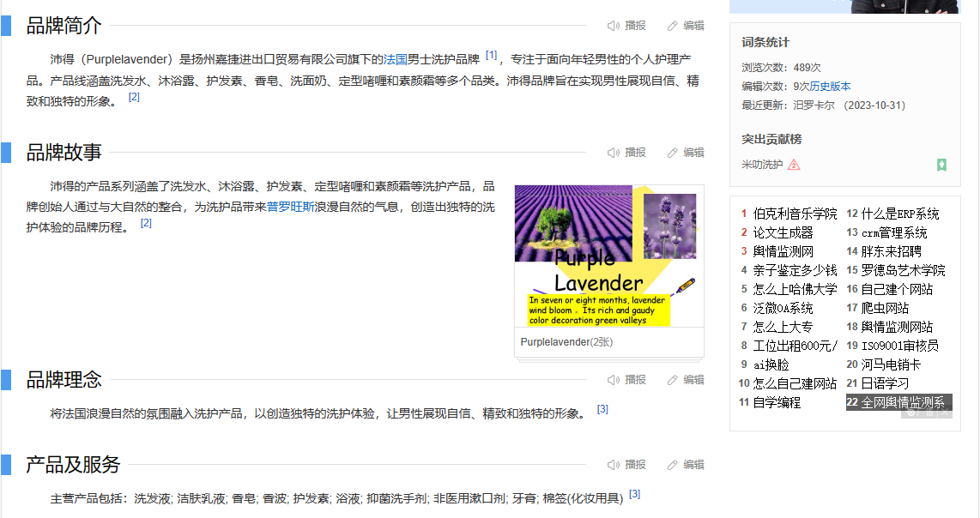
Task: Close the advertisement with the X icon
Action: [x=945, y=413]
